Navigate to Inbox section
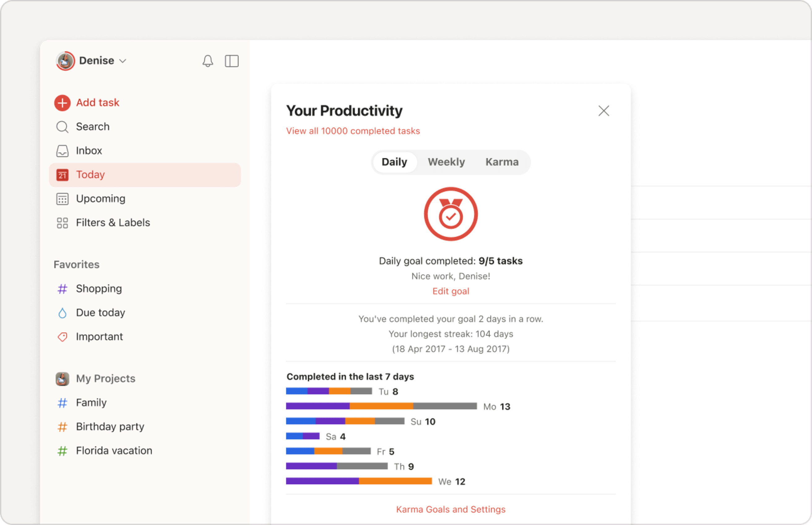Image resolution: width=812 pixels, height=525 pixels. 89,150
